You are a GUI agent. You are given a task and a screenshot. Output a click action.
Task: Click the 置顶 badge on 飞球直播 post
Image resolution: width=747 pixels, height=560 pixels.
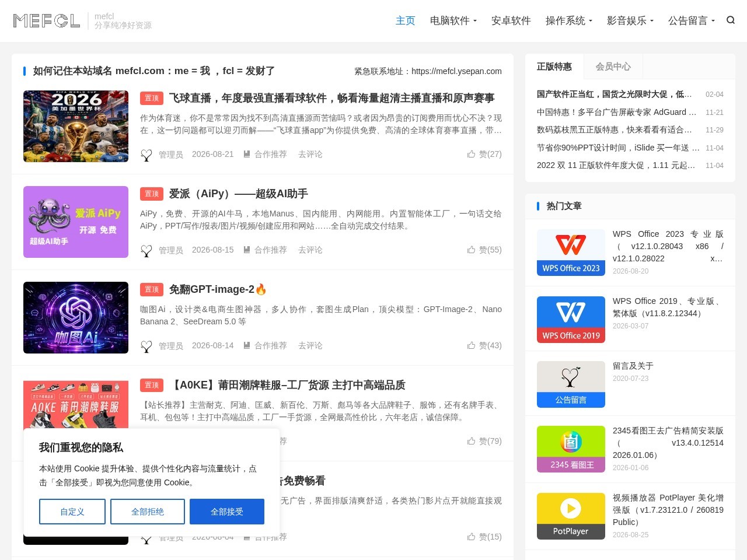152,98
